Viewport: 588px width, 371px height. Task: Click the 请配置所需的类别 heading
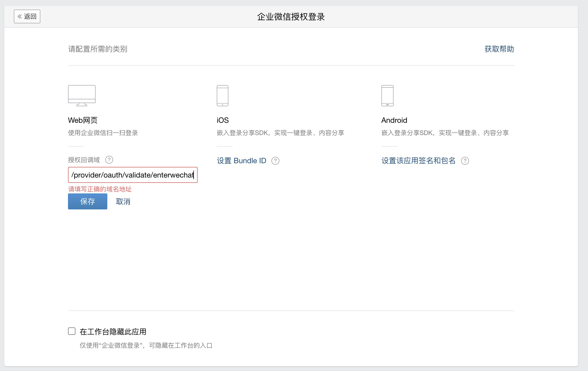tap(98, 49)
